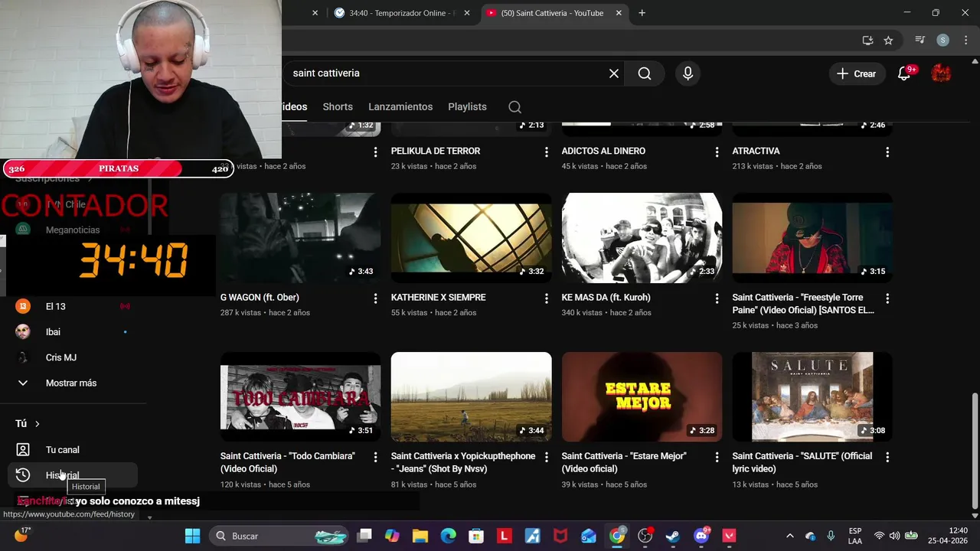Open Discord from the taskbar

point(701,536)
